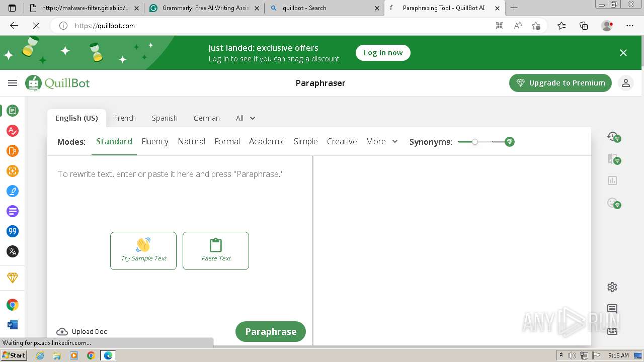
Task: Open Edge Settings and more menu
Action: click(x=630, y=26)
